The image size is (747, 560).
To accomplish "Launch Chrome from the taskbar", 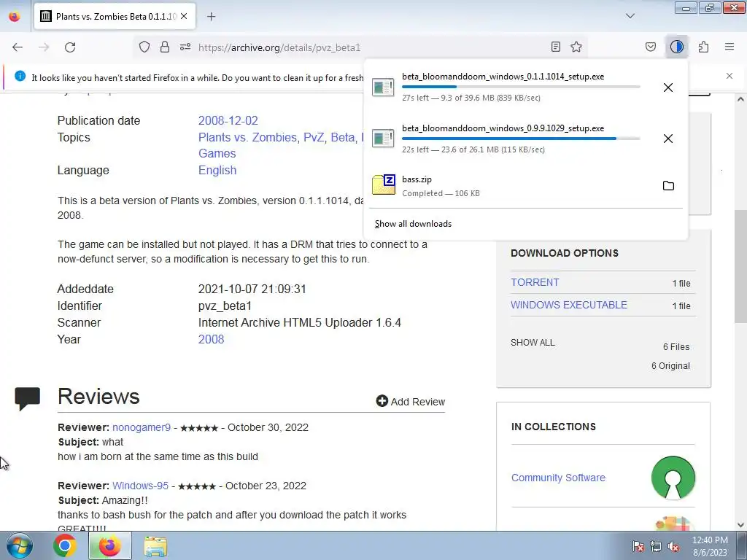I will (65, 545).
